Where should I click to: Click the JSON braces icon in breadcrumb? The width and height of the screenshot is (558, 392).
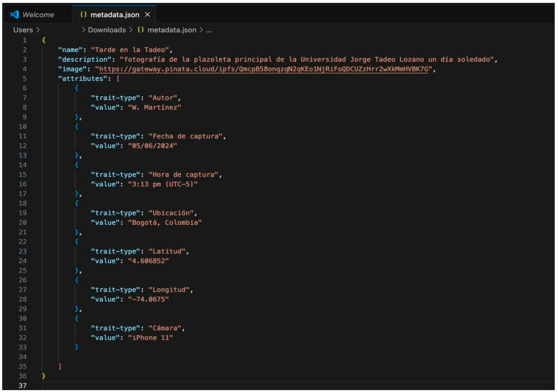tap(140, 30)
